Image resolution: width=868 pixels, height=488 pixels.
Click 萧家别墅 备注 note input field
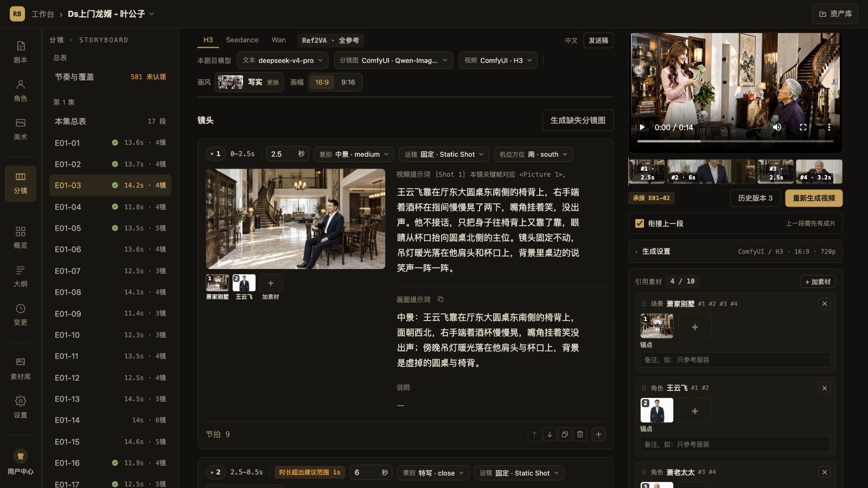tap(735, 360)
